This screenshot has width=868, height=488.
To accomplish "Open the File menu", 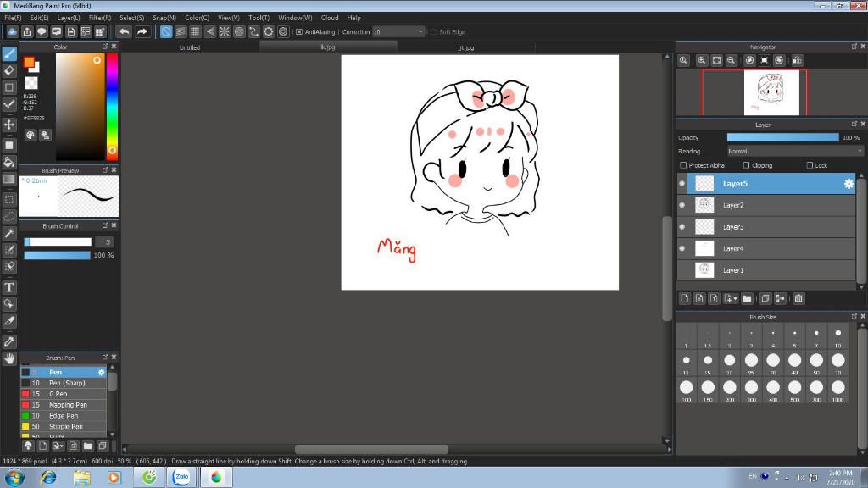I will (13, 18).
